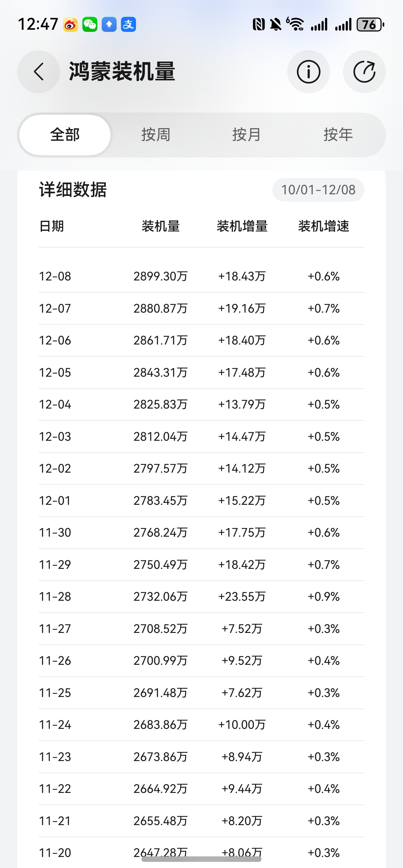The width and height of the screenshot is (403, 868).
Task: Tap the NFC icon in the status bar
Action: (258, 24)
